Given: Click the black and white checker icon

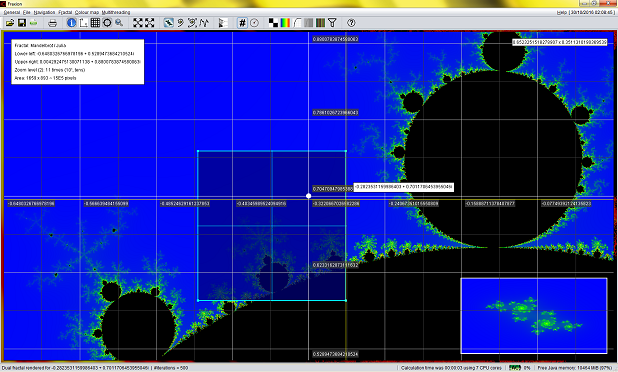Looking at the screenshot, I should point(273,23).
